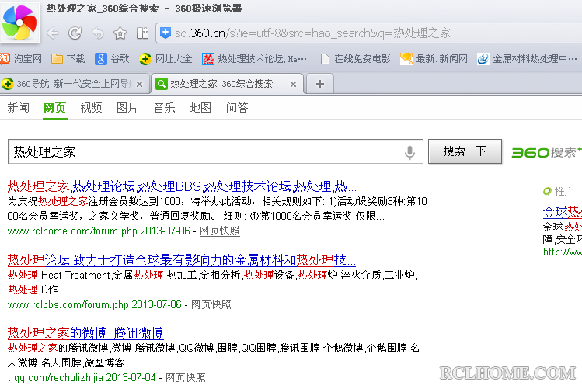Bookmark this page with the star icon

point(120,33)
